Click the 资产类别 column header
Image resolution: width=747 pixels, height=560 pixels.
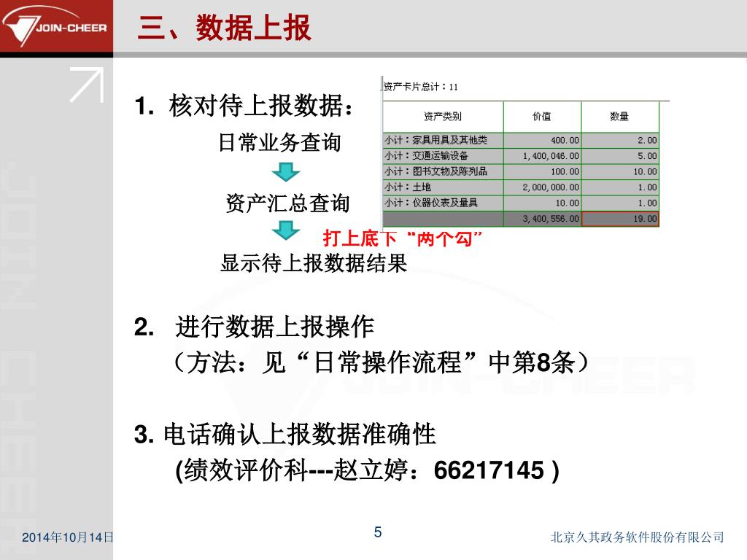[443, 116]
